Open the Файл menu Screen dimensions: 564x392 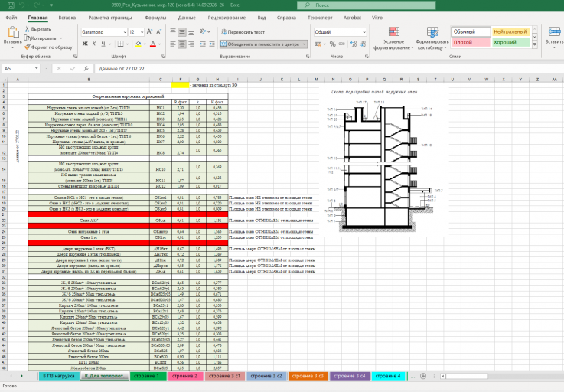pyautogui.click(x=11, y=18)
